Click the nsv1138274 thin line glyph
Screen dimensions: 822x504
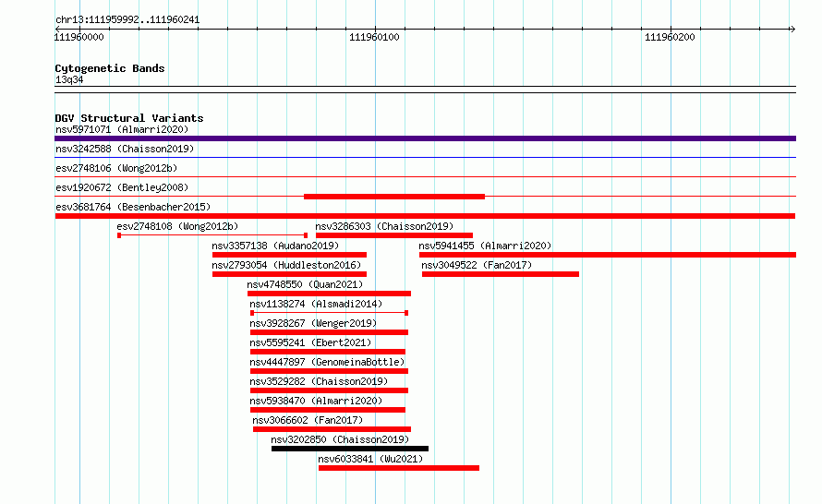pos(329,313)
